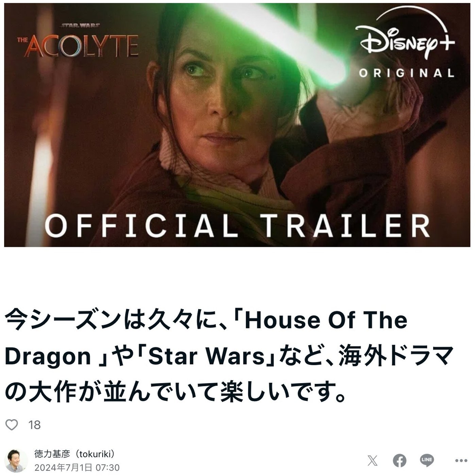
Task: Share the article on Facebook
Action: click(400, 461)
